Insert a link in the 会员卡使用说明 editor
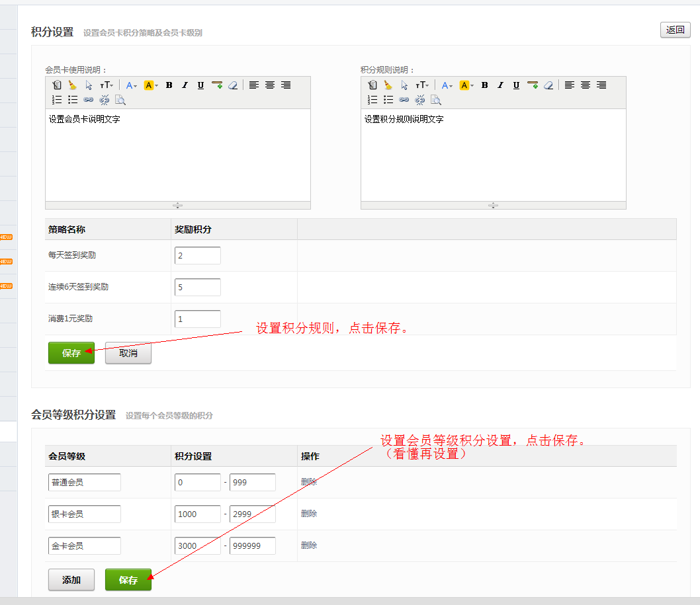This screenshot has height=605, width=700. tap(89, 100)
